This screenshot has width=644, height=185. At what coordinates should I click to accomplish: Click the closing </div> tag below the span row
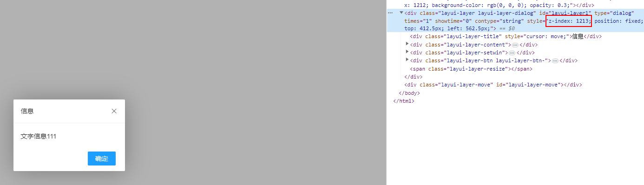[x=414, y=77]
